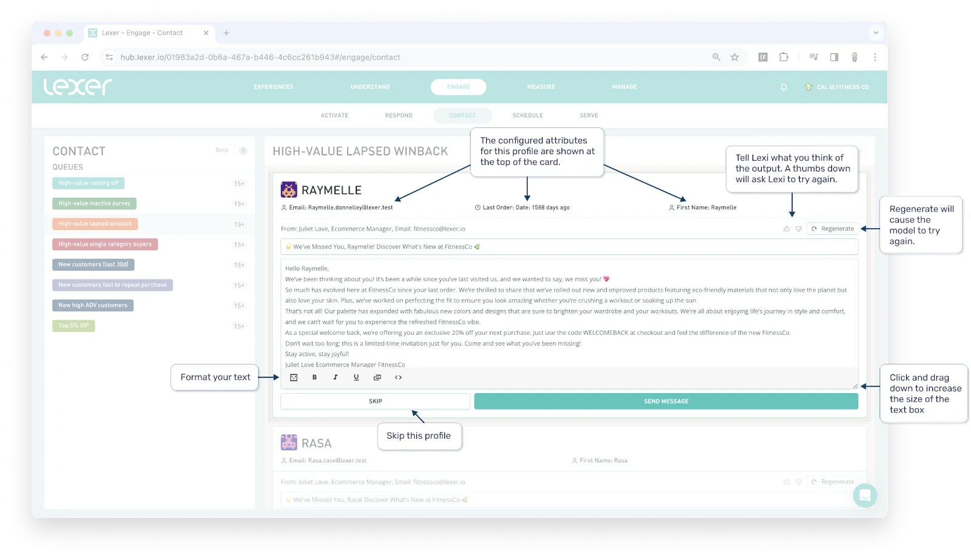Open the Chrome three-dot menu
This screenshot has height=560, width=971.
coord(875,57)
